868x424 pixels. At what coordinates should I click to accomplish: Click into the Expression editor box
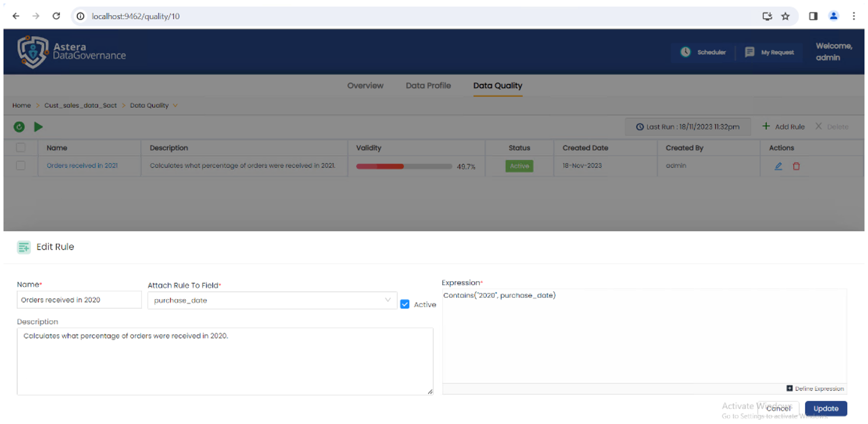644,336
